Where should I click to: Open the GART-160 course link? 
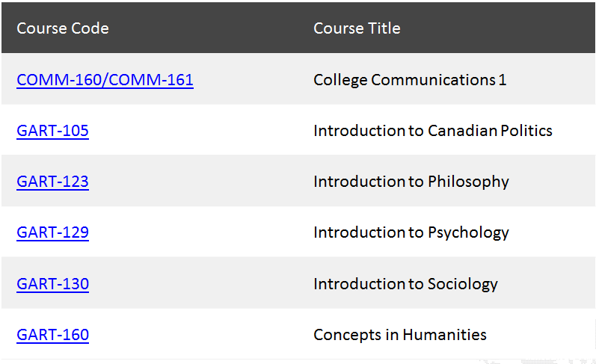pyautogui.click(x=52, y=335)
